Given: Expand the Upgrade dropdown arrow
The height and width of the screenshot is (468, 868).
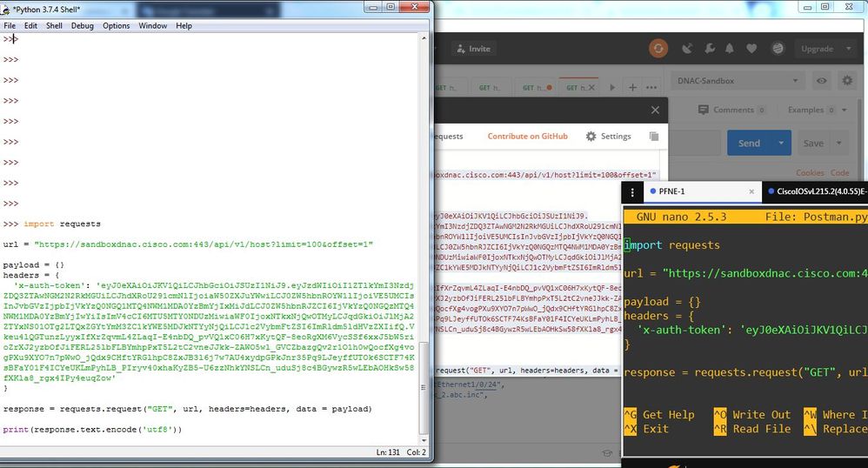Looking at the screenshot, I should point(849,49).
